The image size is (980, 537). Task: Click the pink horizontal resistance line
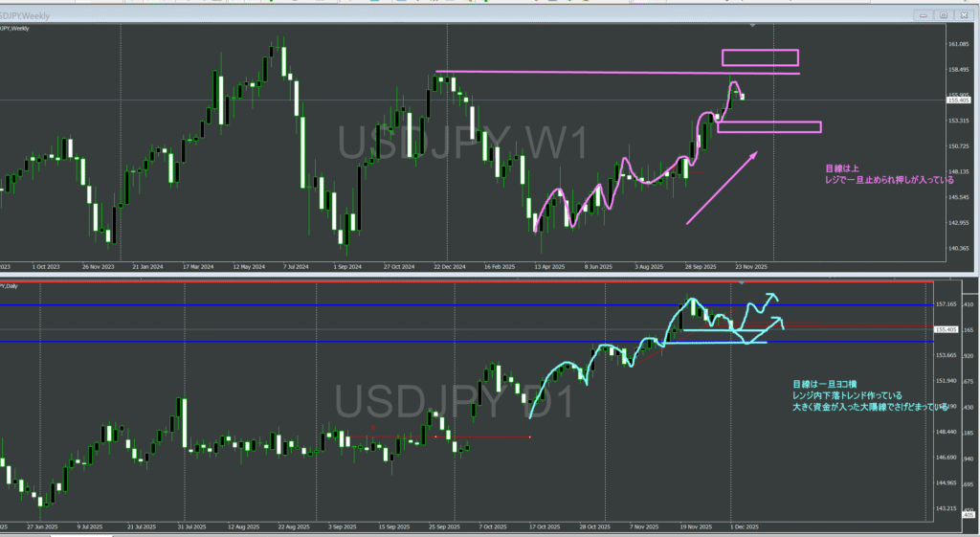click(574, 73)
